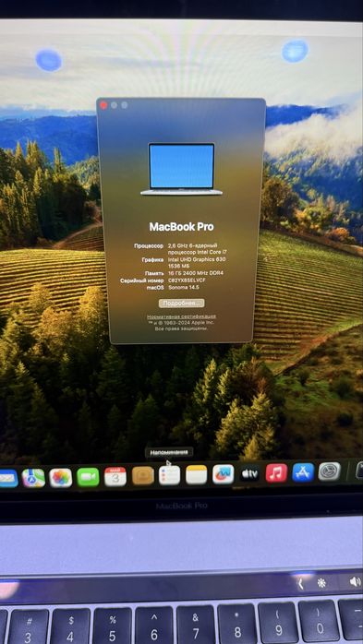Select the "2,6 GHz 6-ядерный" processor text
363x644 pixels.
coord(192,245)
